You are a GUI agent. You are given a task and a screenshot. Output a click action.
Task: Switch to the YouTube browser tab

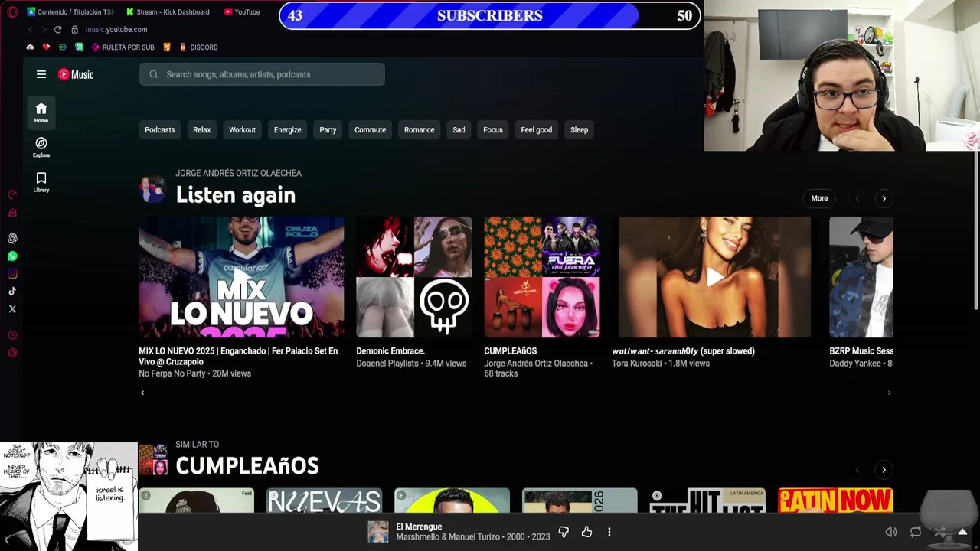coord(242,12)
